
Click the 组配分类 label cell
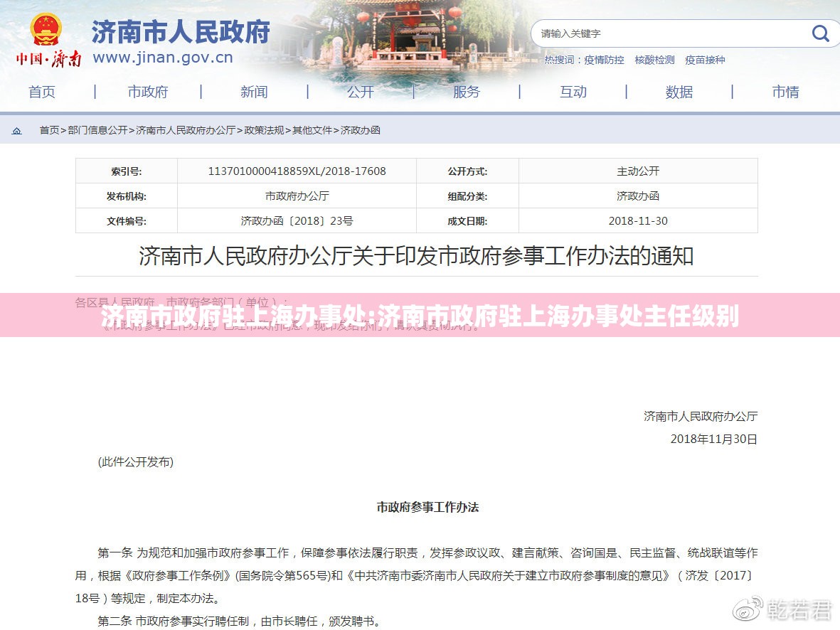468,196
